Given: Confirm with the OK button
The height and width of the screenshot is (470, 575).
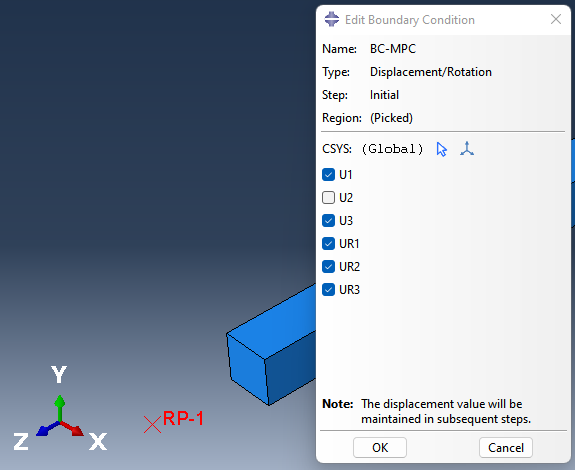Looking at the screenshot, I should [380, 447].
